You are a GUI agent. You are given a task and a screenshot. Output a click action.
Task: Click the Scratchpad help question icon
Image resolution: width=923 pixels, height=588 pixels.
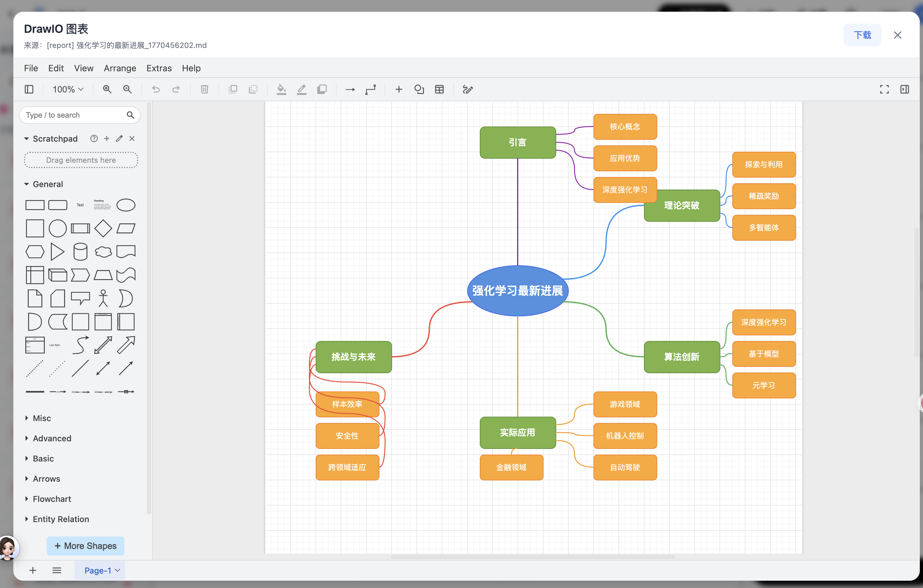click(x=94, y=138)
